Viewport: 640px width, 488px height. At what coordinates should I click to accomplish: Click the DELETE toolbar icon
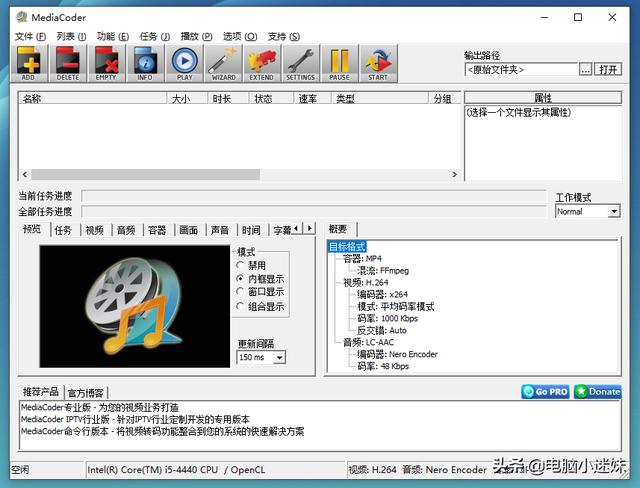tap(68, 64)
